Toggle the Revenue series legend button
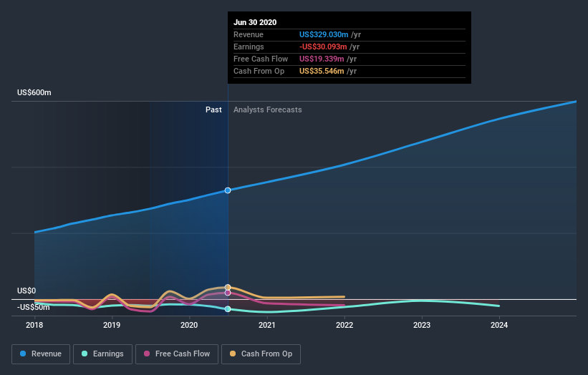The height and width of the screenshot is (375, 588). [41, 354]
